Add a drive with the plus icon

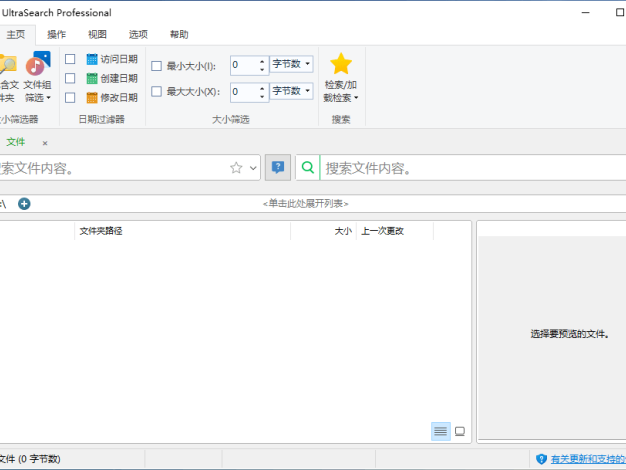pos(24,204)
